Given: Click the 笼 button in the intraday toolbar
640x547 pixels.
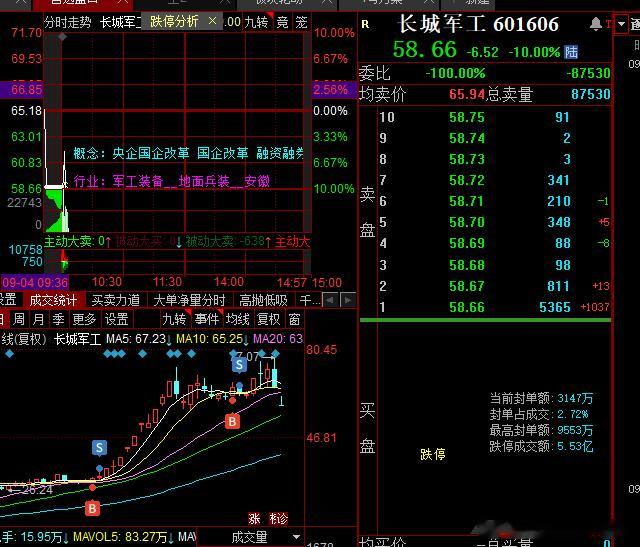Looking at the screenshot, I should 302,22.
